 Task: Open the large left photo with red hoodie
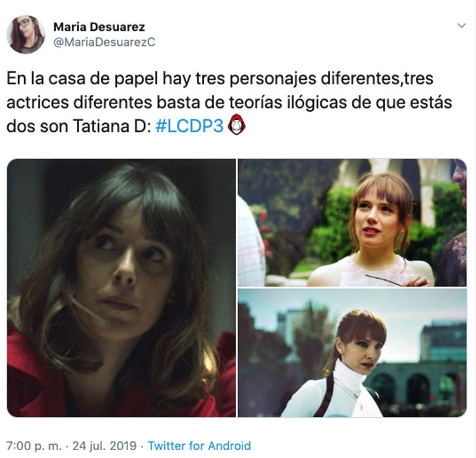[x=121, y=288]
